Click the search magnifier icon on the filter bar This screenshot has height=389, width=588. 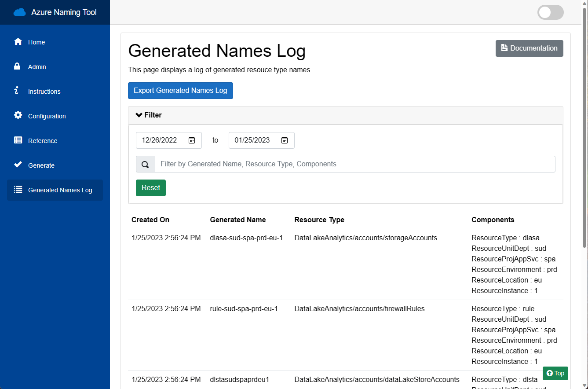(145, 164)
